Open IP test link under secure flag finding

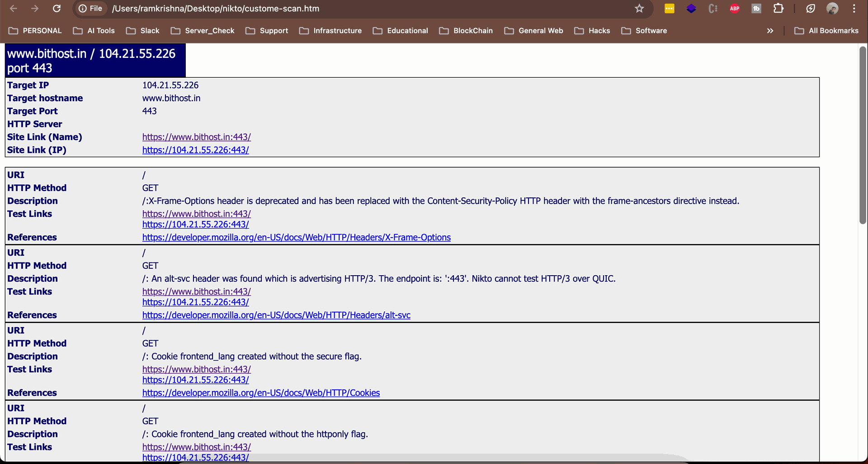click(196, 380)
